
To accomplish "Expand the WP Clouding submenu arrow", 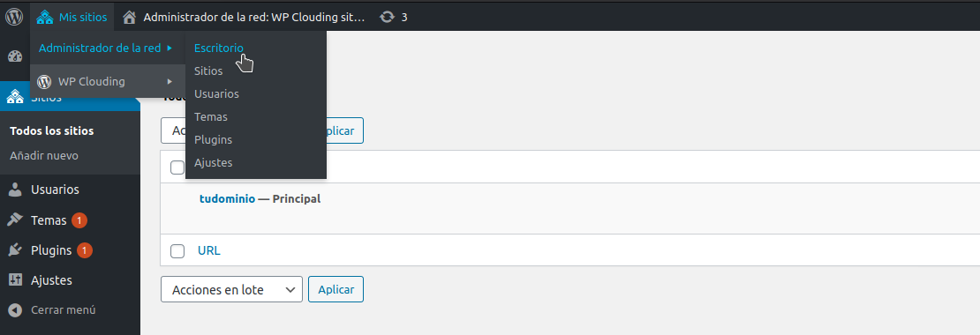I will tap(170, 82).
